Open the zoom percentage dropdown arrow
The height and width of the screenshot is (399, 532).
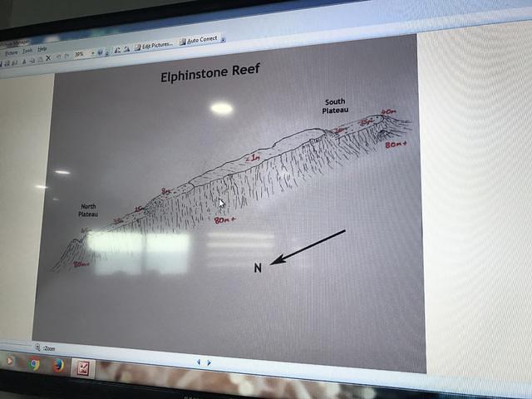93,53
